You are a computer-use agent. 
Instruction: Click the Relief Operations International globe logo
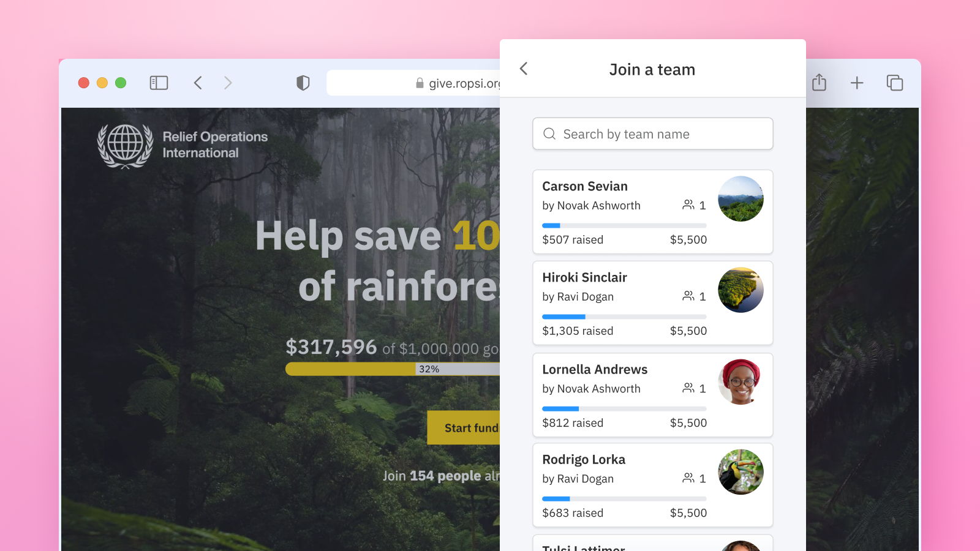(x=126, y=146)
